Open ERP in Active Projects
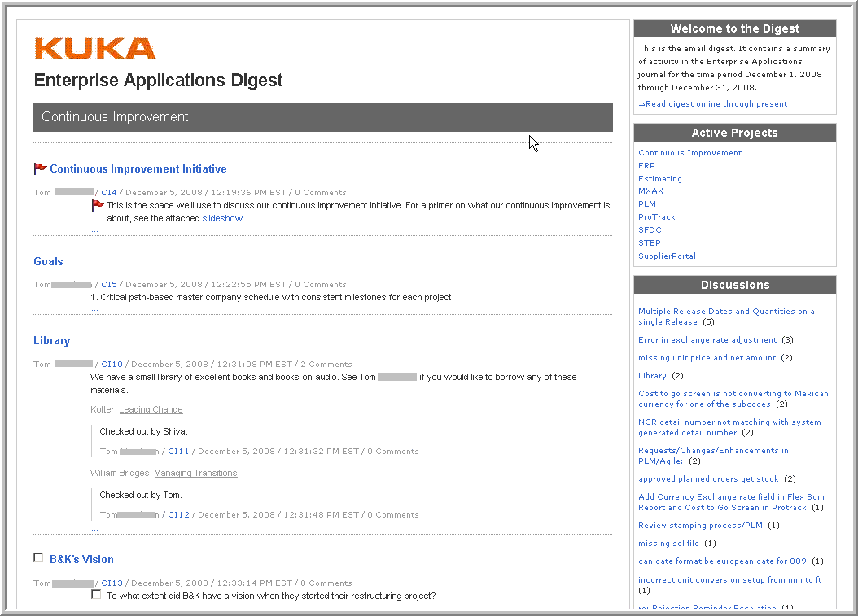The height and width of the screenshot is (616, 858). 646,166
